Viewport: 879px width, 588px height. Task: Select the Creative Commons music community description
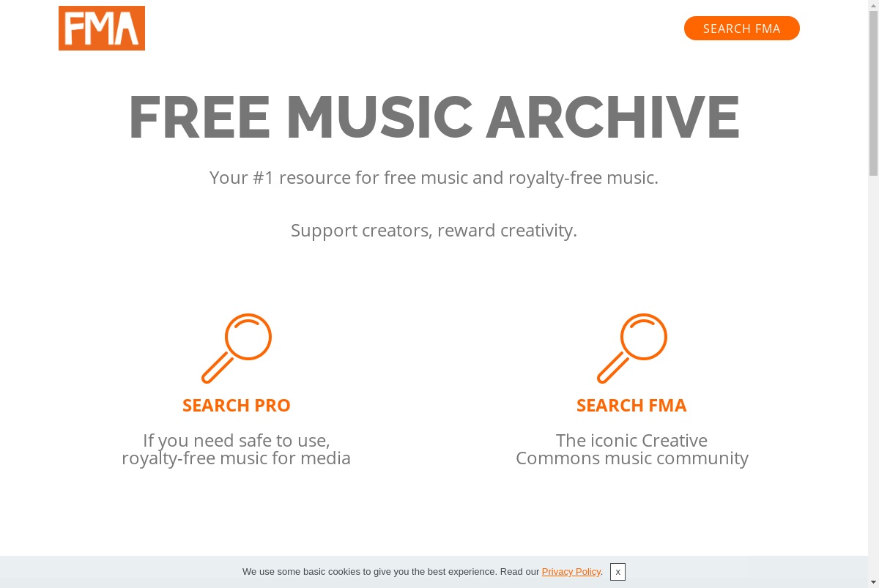pyautogui.click(x=632, y=450)
